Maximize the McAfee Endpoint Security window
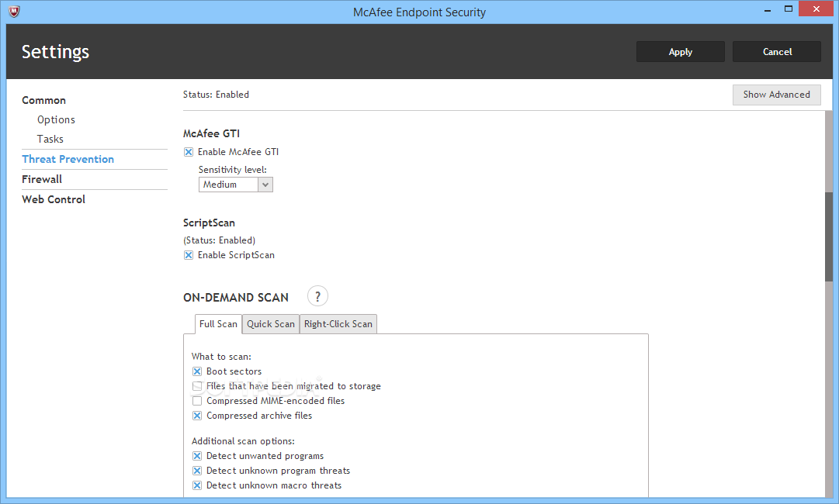This screenshot has width=839, height=504. 789,9
